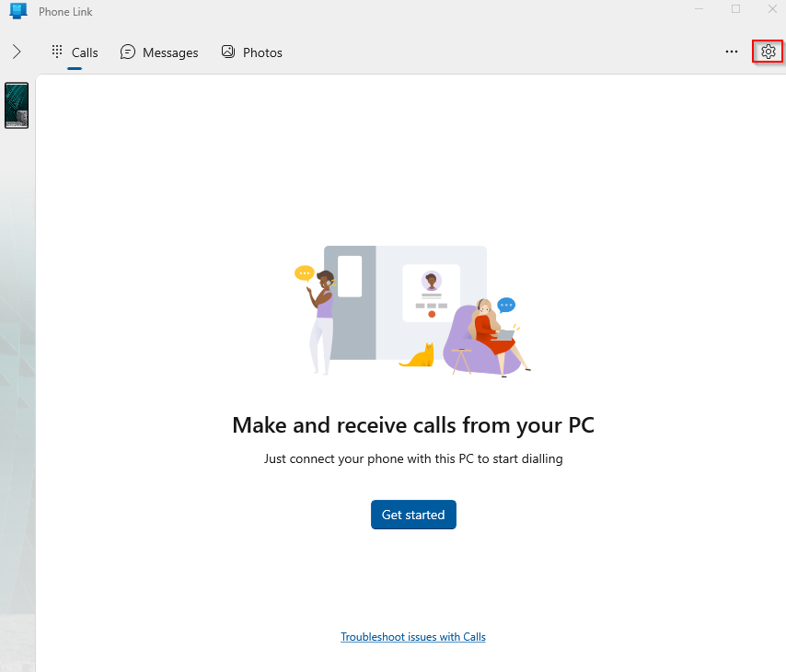Screen dimensions: 786x672
Task: Minimize the Phone Link window
Action: pos(699,9)
